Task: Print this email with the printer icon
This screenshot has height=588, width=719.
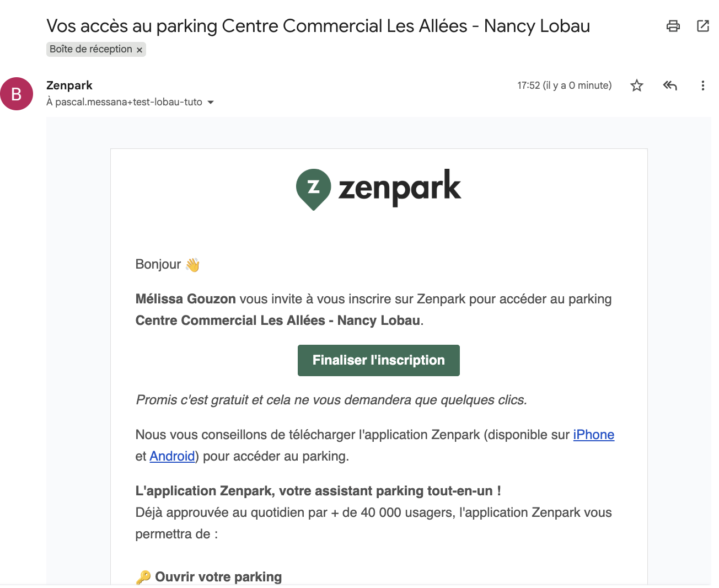Action: pos(673,26)
